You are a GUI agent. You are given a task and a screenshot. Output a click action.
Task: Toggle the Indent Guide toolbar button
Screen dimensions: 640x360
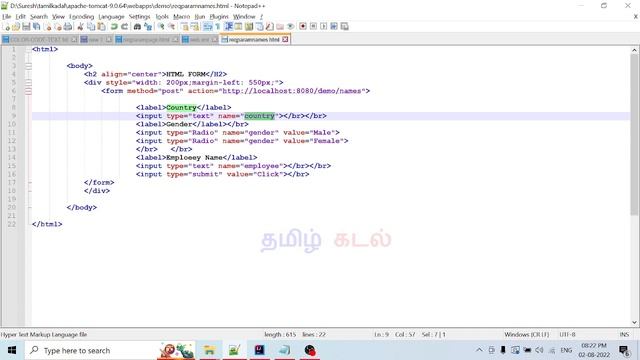pos(228,27)
